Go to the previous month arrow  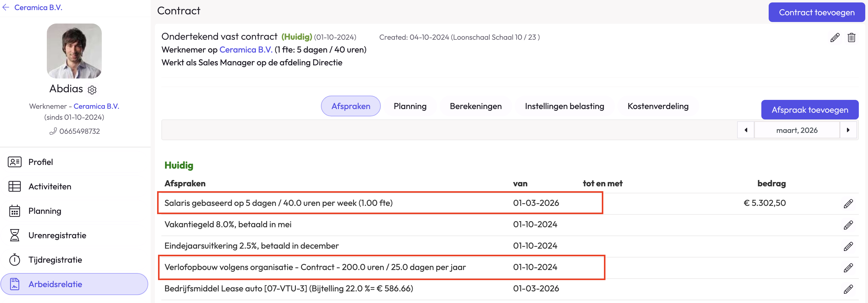[746, 130]
